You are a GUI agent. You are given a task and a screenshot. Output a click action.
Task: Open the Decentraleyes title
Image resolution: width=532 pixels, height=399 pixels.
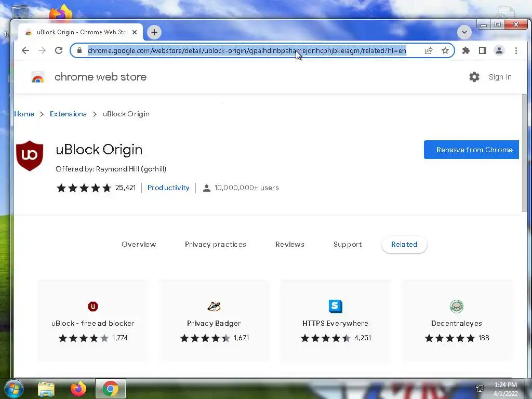[x=456, y=323]
